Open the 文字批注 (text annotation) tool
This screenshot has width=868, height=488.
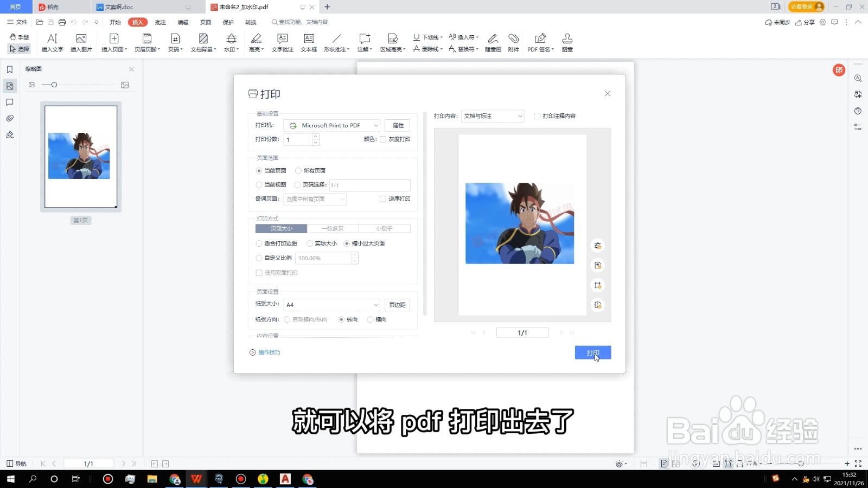click(x=282, y=42)
